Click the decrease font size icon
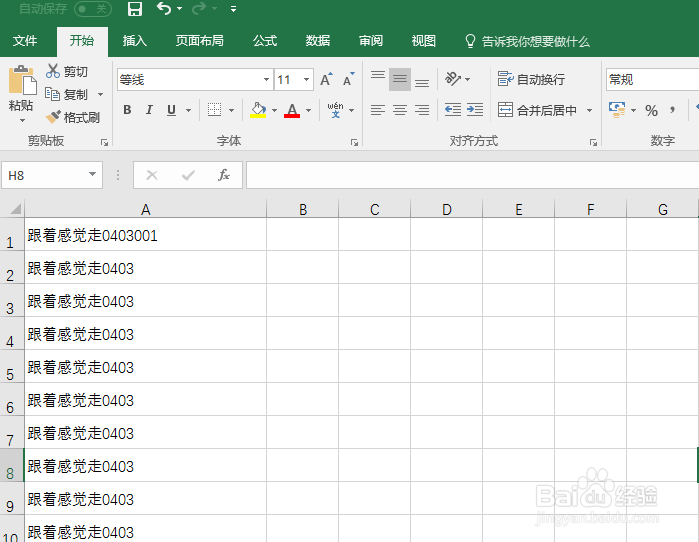This screenshot has width=699, height=542. click(x=349, y=79)
